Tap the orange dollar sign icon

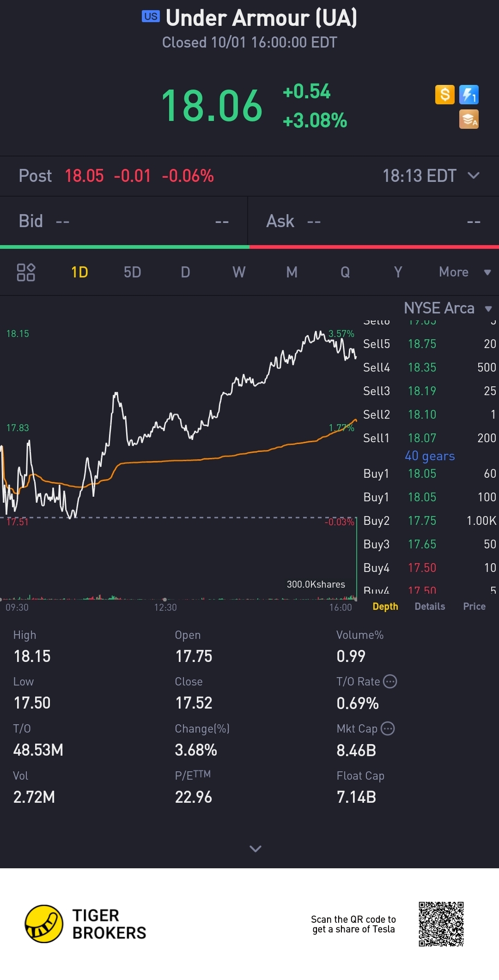[445, 95]
